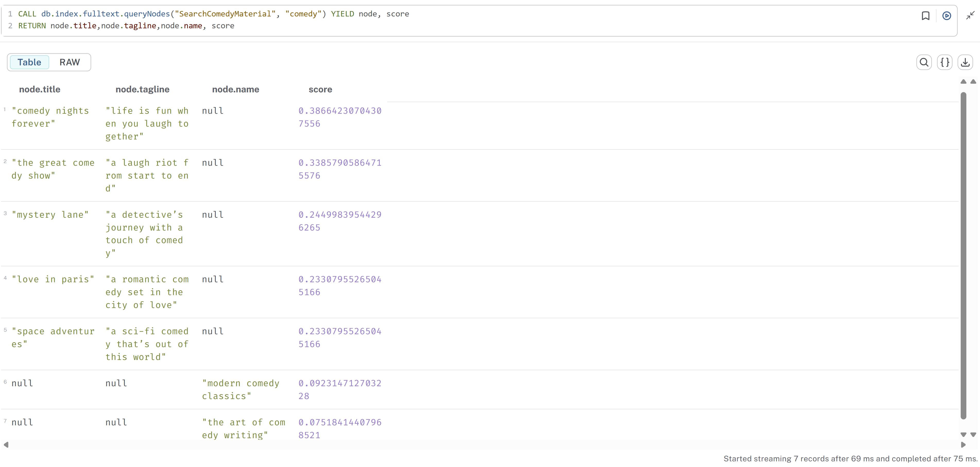Screen dimensions: 980x467
Task: Select the modern comedy classics name cell
Action: coord(240,389)
